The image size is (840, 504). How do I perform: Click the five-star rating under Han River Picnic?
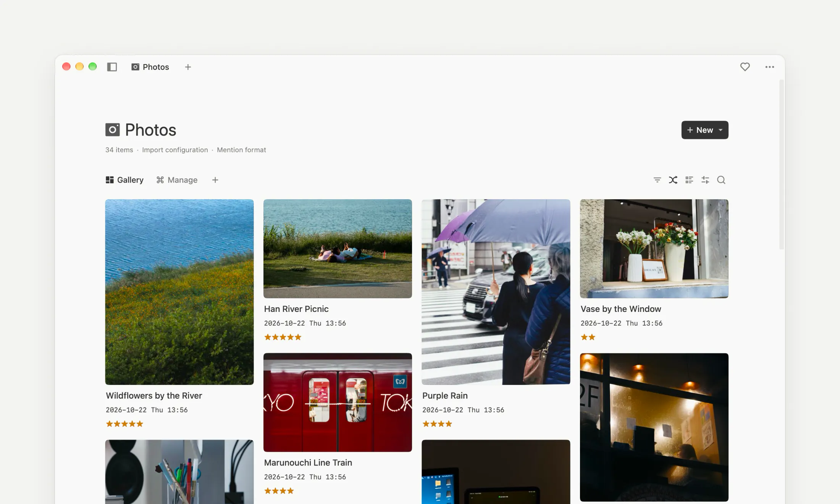[283, 337]
